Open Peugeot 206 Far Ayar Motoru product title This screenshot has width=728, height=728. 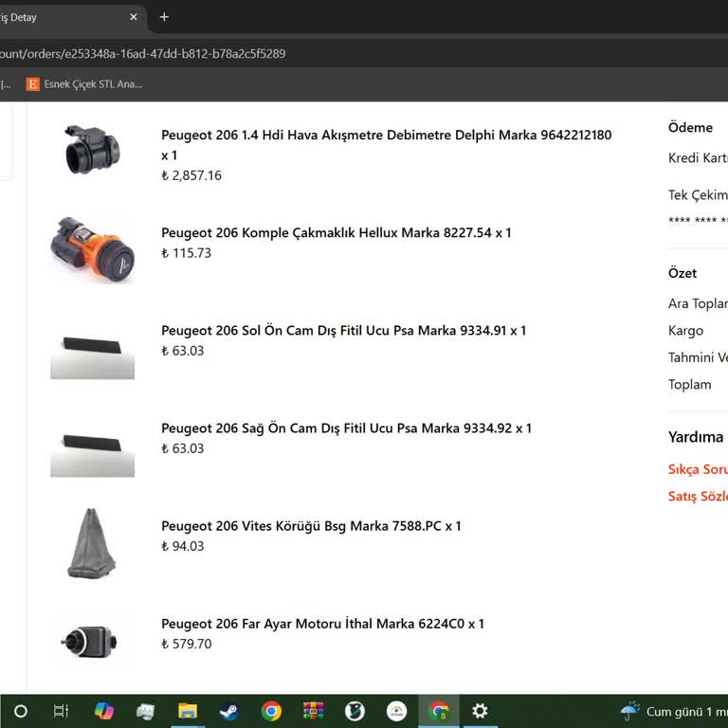click(322, 624)
